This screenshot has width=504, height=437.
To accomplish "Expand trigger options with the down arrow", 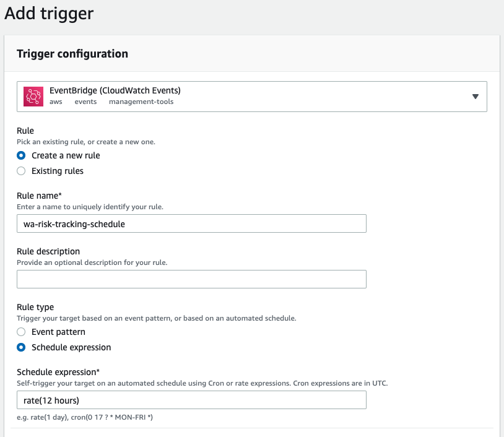I will [x=476, y=96].
